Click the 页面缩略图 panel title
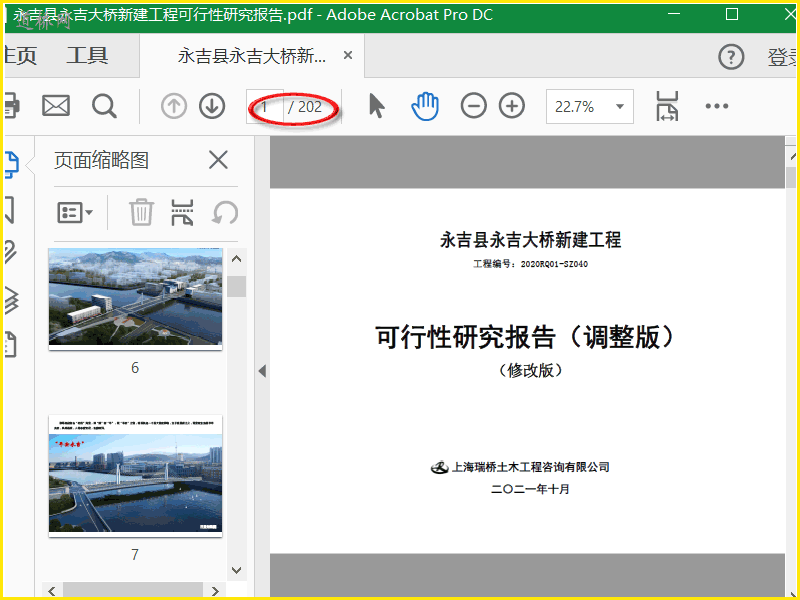The image size is (800, 600). coord(102,161)
